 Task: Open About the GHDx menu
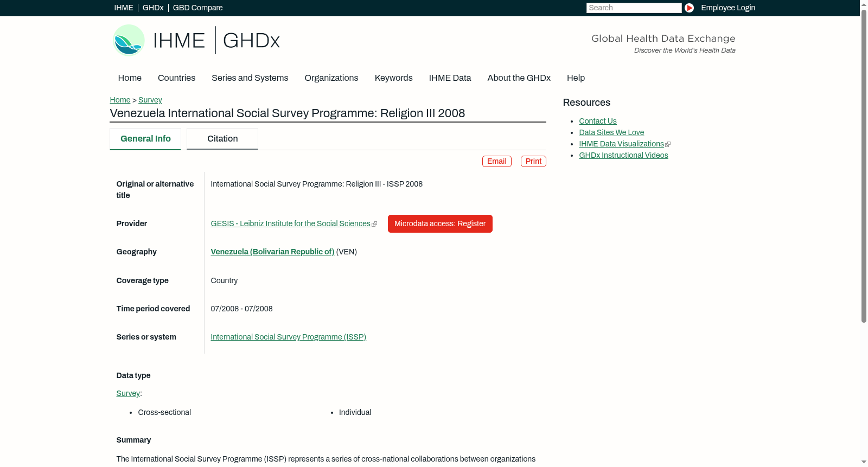click(519, 78)
